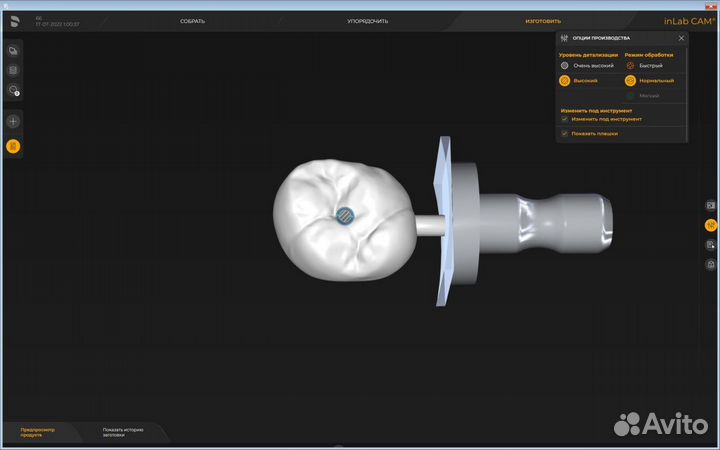Screen dimensions: 720x450
Task: Click the 3D tooth crown model
Action: coord(344,220)
